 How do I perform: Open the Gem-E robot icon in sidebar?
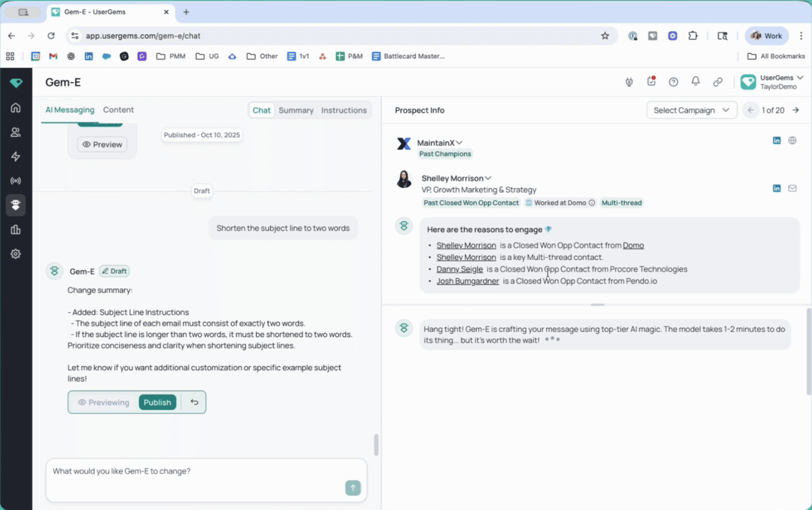click(16, 205)
